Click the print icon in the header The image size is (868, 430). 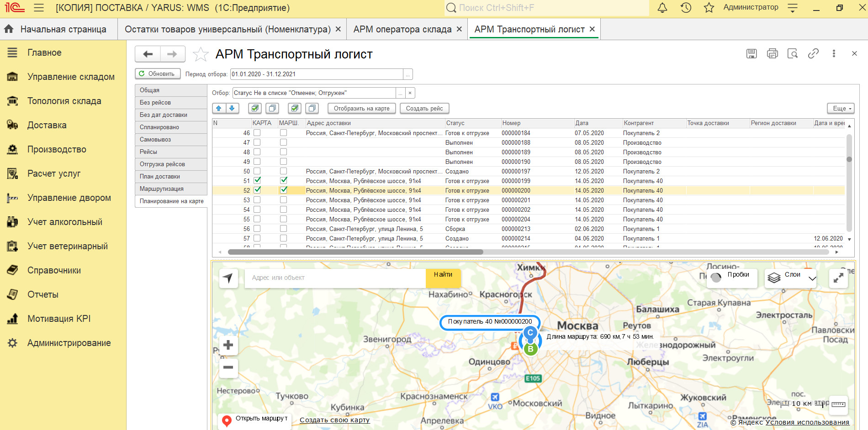[772, 53]
